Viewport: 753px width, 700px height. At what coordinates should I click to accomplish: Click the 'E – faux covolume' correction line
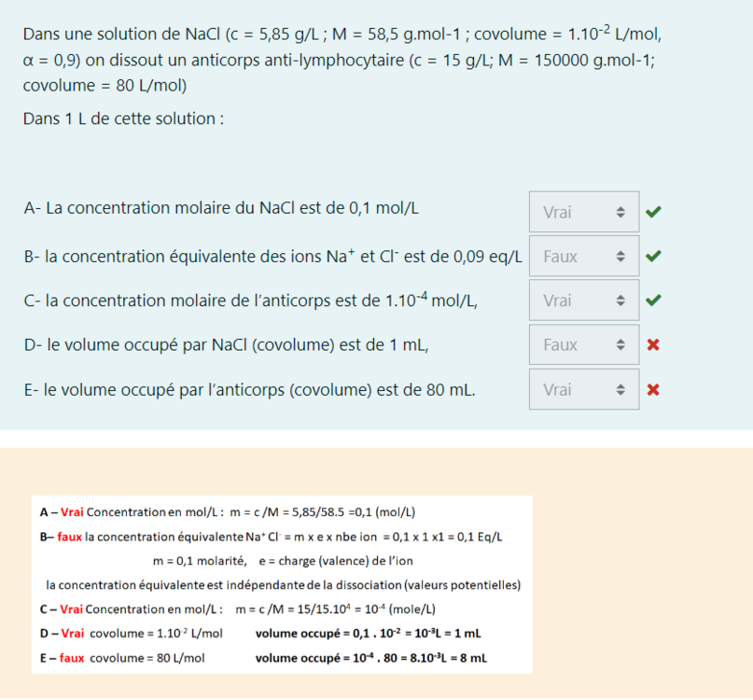coord(263,658)
